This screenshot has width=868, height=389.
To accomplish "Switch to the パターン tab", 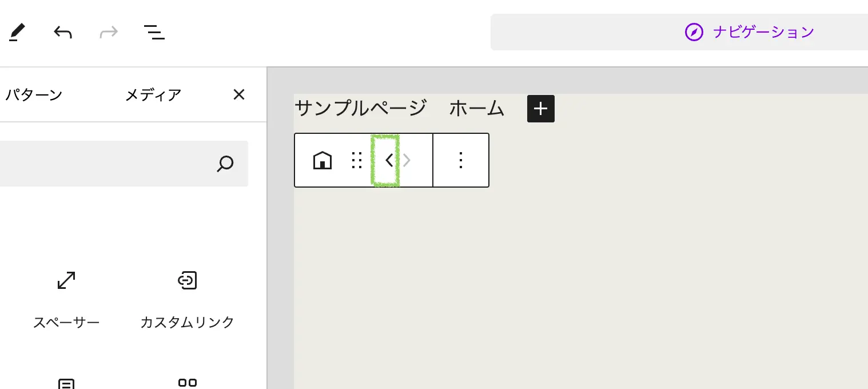I will (33, 94).
